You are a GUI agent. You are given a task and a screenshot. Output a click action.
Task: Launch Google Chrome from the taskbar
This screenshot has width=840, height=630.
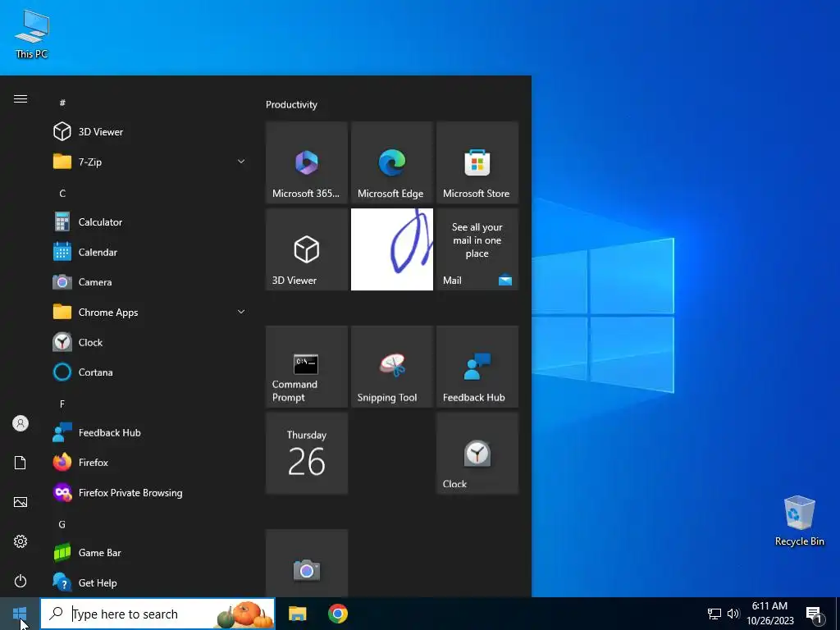point(337,614)
